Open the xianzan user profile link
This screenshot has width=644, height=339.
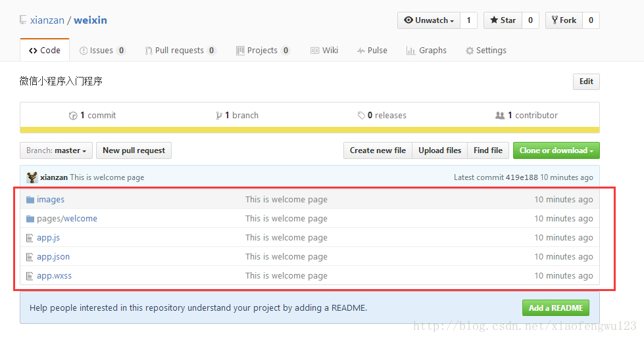(47, 20)
